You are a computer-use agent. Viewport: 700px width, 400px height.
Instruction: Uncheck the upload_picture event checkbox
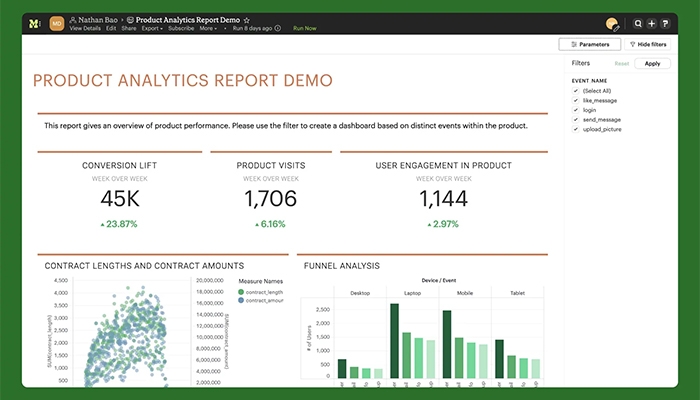point(575,129)
